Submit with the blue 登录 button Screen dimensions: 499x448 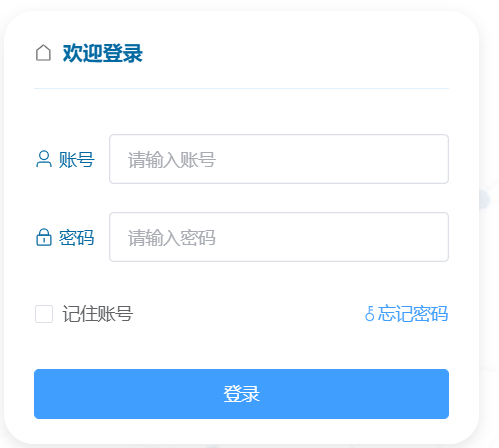[241, 394]
